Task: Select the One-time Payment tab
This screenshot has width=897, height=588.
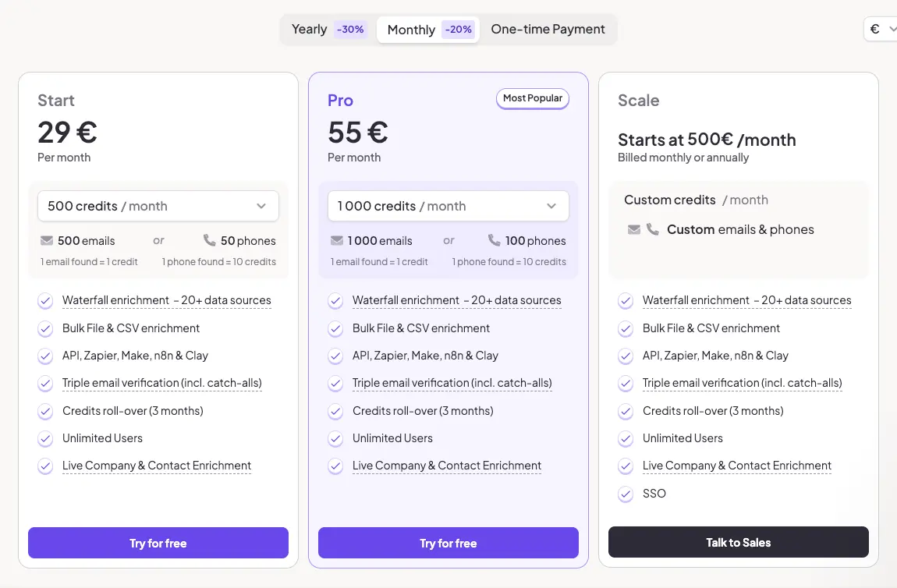Action: [548, 30]
